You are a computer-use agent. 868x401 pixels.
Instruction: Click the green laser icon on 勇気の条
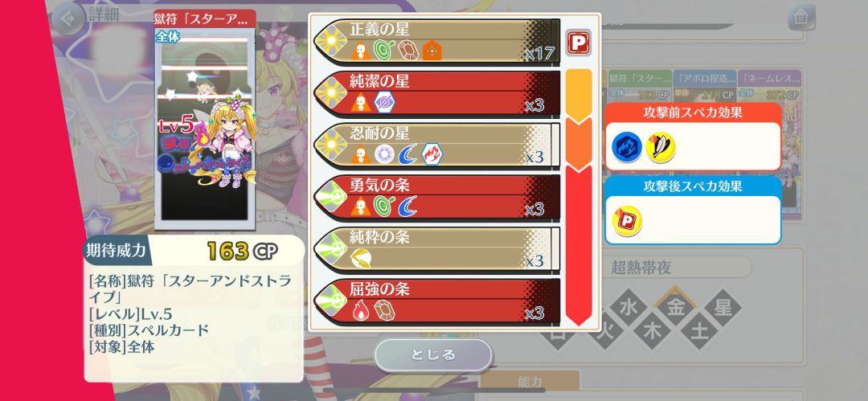(x=331, y=197)
